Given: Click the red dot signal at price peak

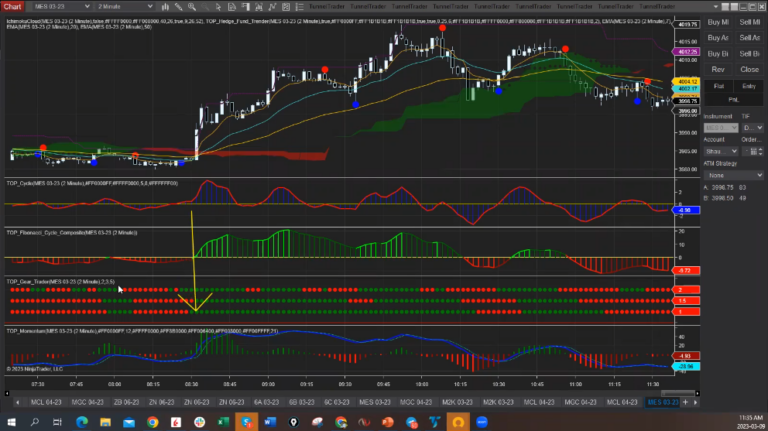Looking at the screenshot, I should pyautogui.click(x=443, y=28).
